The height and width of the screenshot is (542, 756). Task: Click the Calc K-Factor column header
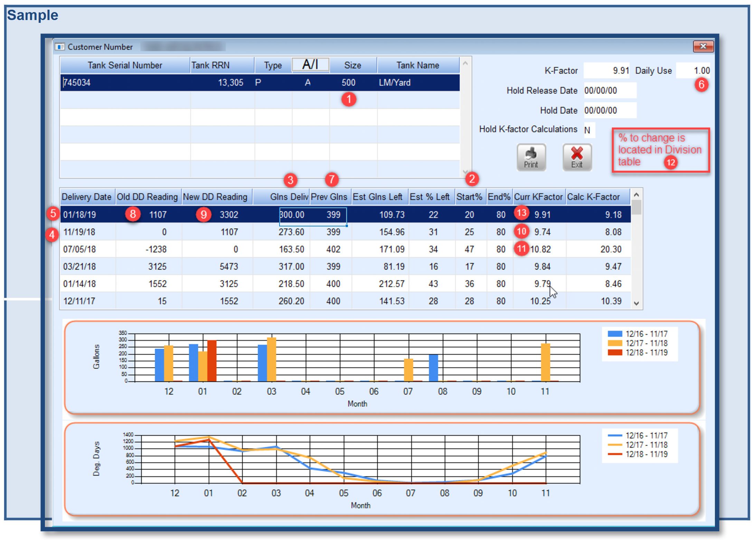pos(593,197)
